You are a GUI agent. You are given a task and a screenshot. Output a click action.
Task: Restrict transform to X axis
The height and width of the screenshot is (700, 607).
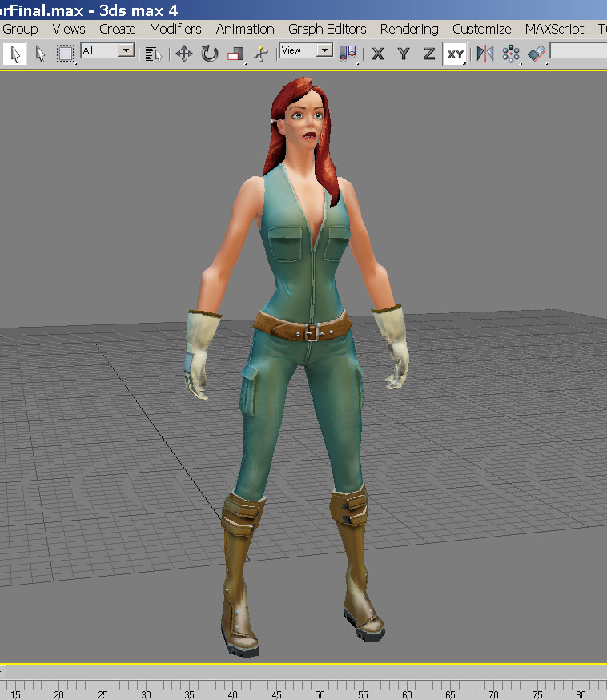[x=378, y=54]
